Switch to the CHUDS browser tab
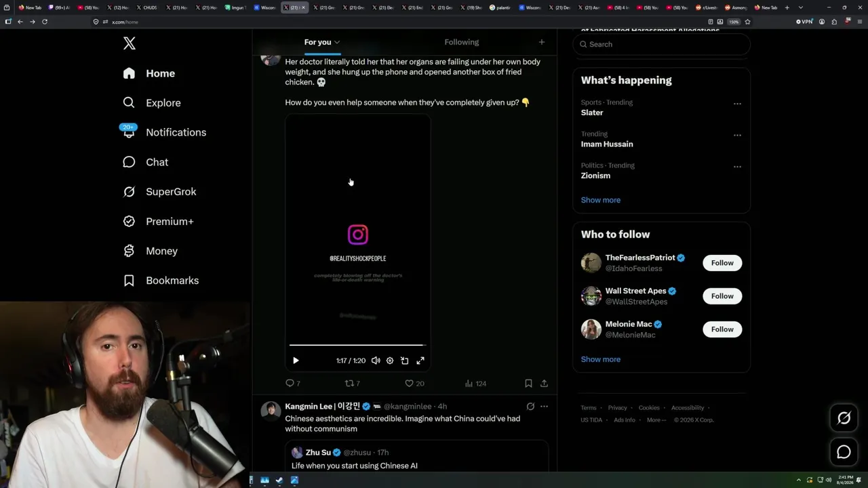Viewport: 868px width, 488px height. tap(148, 7)
